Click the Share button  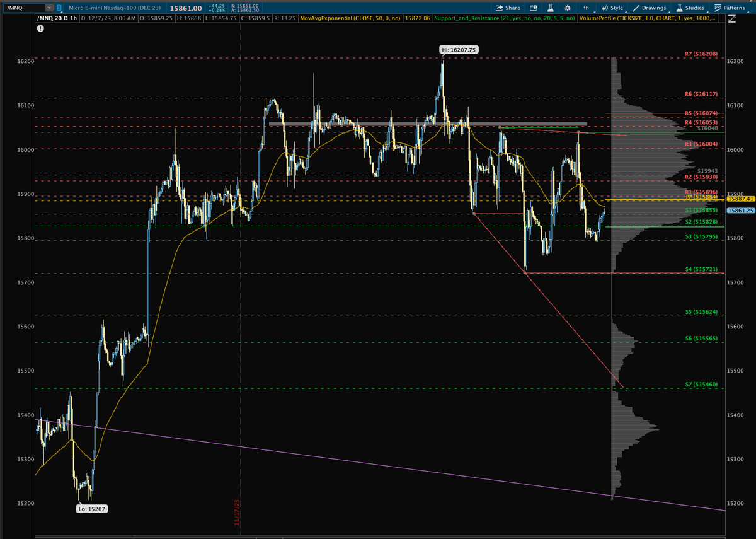coord(508,8)
